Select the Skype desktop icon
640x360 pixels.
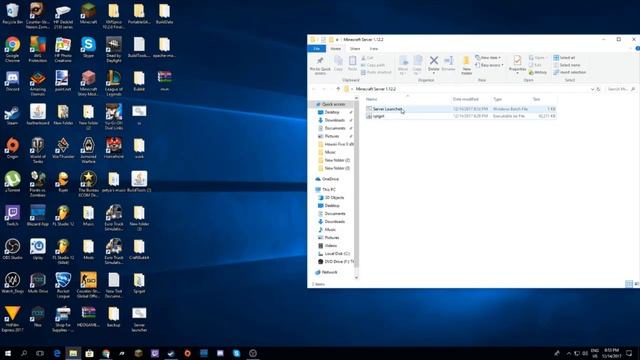[88, 47]
